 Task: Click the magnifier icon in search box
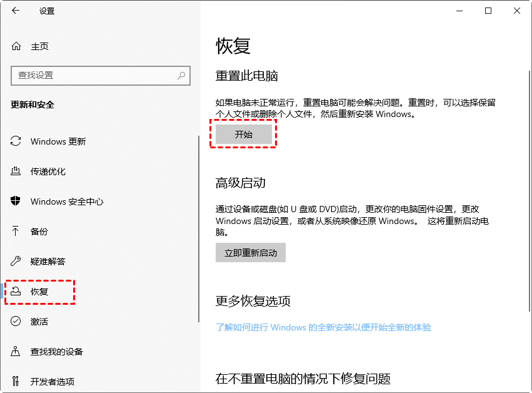[181, 75]
